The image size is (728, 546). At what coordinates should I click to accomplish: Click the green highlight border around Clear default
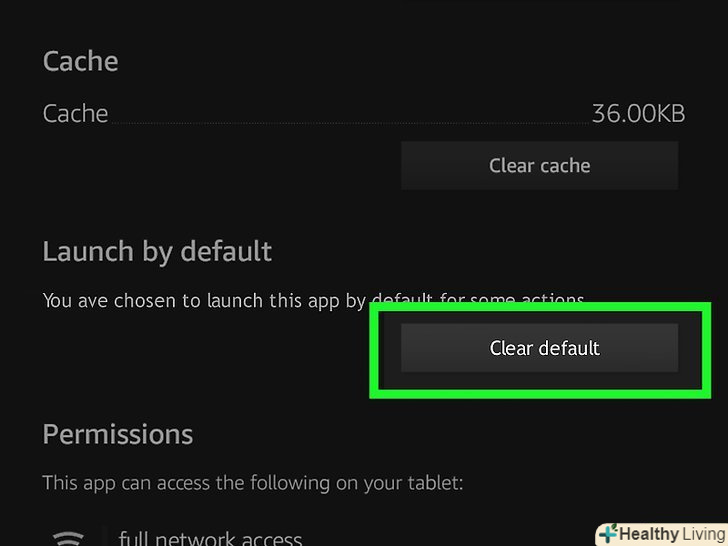click(374, 348)
